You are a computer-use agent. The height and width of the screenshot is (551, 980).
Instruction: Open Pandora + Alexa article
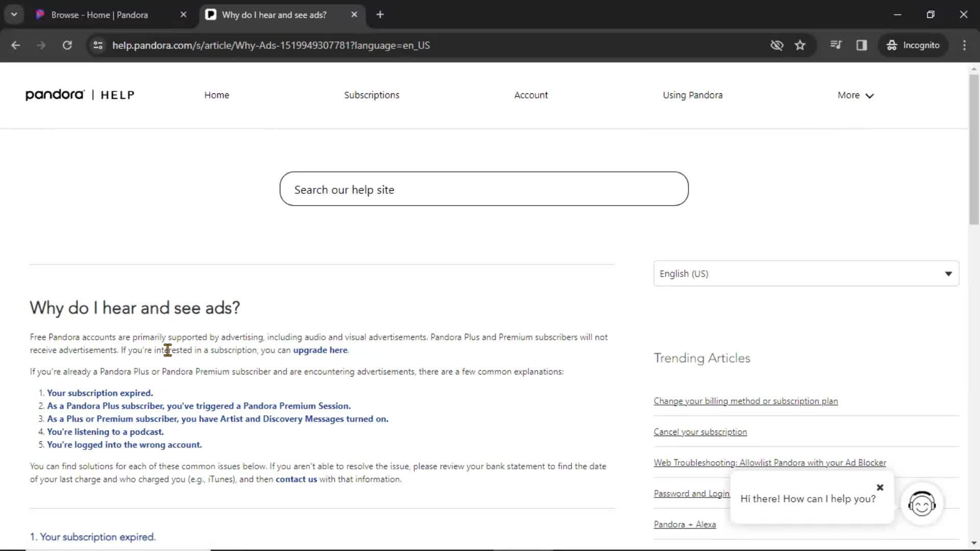(684, 524)
